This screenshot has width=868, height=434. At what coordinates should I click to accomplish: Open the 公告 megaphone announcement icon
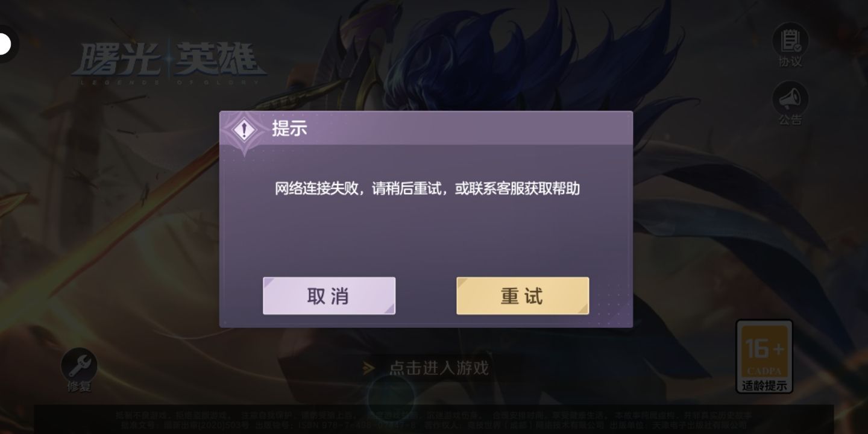790,98
